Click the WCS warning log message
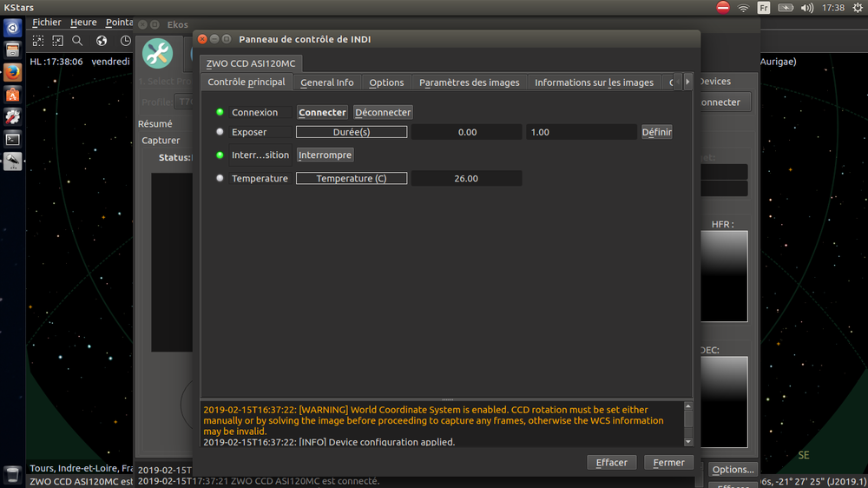This screenshot has width=868, height=488. tap(433, 420)
